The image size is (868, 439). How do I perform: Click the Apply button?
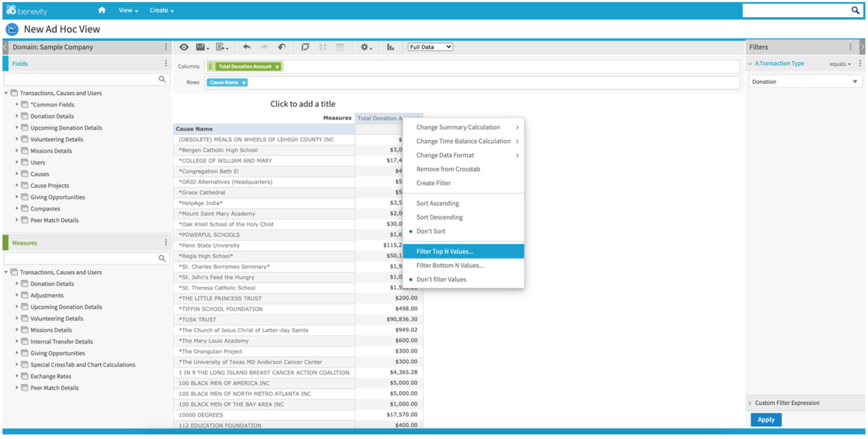click(x=766, y=419)
